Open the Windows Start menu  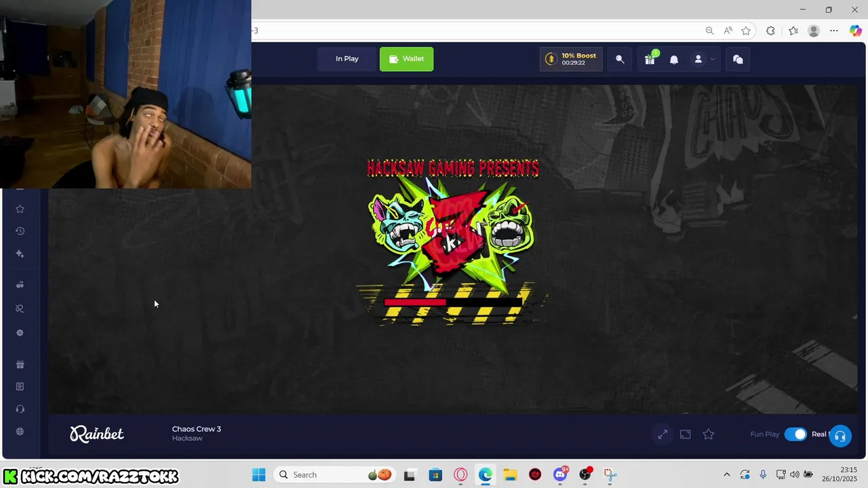tap(259, 474)
